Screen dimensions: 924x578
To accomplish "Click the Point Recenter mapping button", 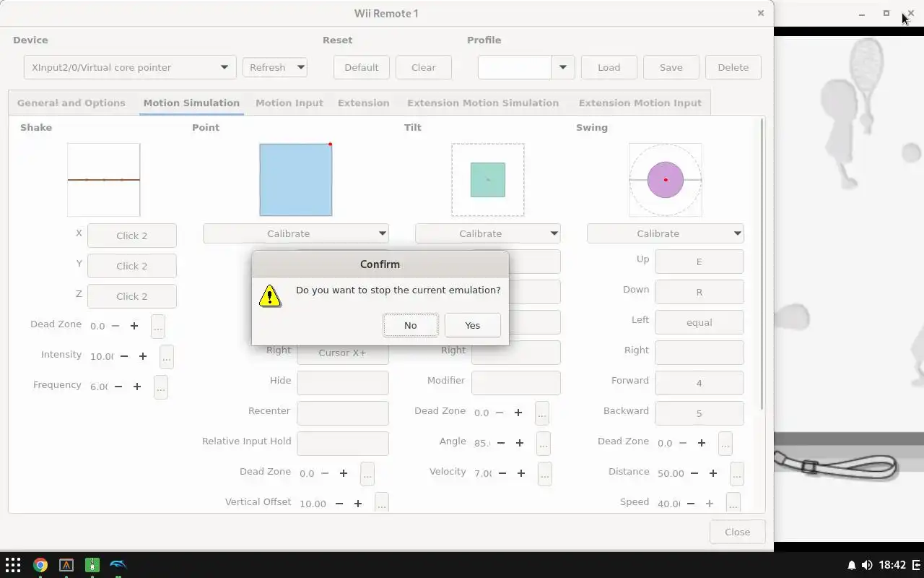I will pos(343,413).
